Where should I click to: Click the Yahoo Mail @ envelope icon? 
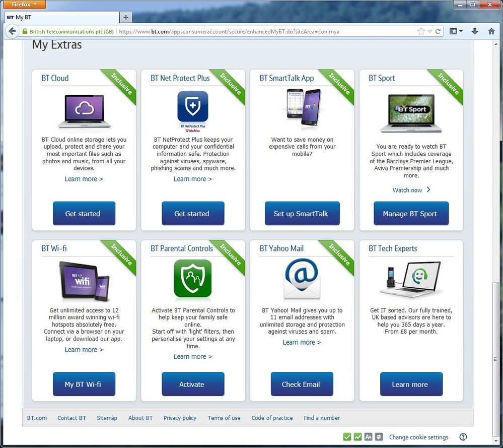click(302, 279)
